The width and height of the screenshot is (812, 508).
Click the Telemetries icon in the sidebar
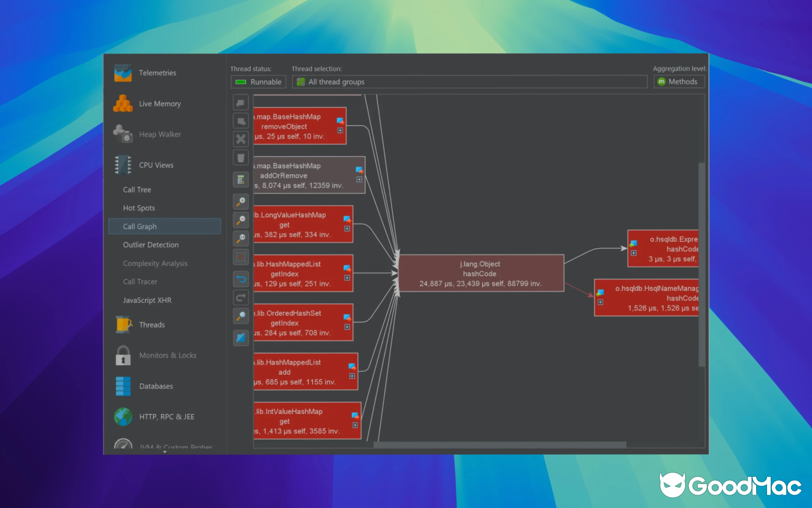122,72
